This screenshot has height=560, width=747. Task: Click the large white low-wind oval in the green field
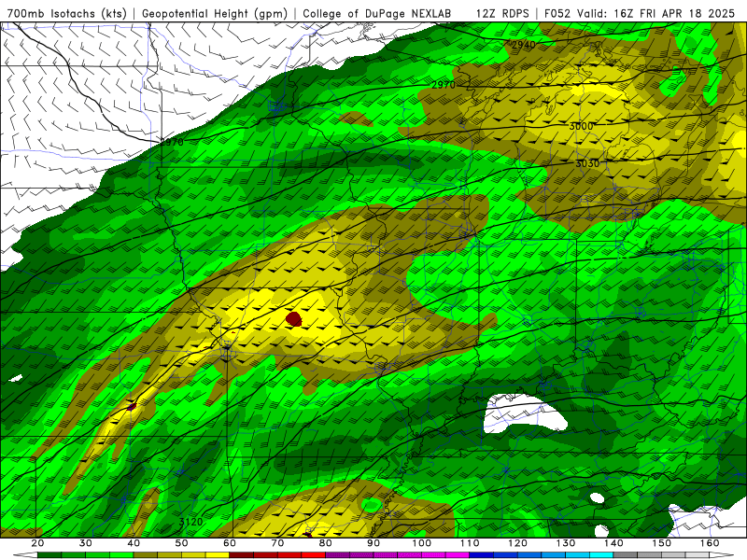524,413
